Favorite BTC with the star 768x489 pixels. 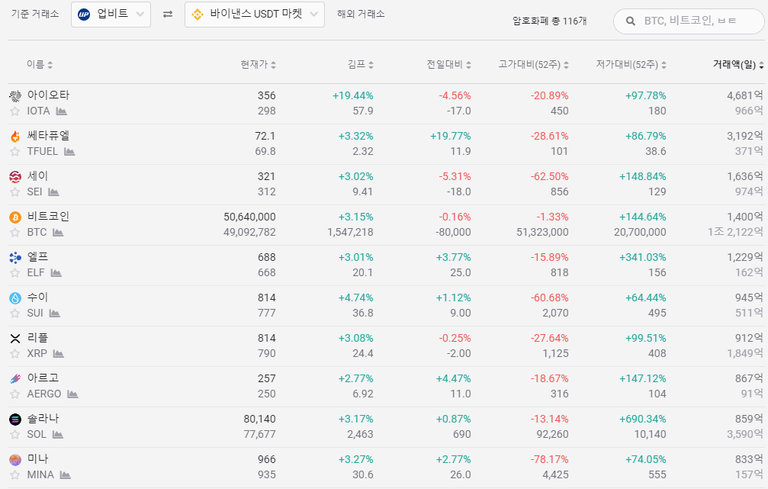(x=15, y=233)
